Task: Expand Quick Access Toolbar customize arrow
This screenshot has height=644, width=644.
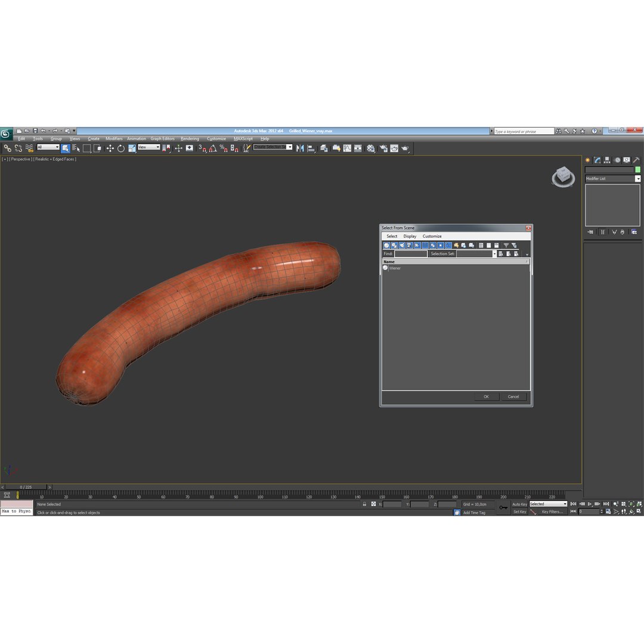Action: coord(75,131)
